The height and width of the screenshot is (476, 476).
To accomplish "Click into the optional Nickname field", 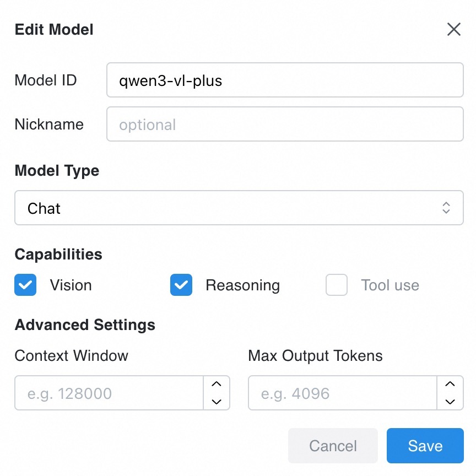I will [284, 125].
